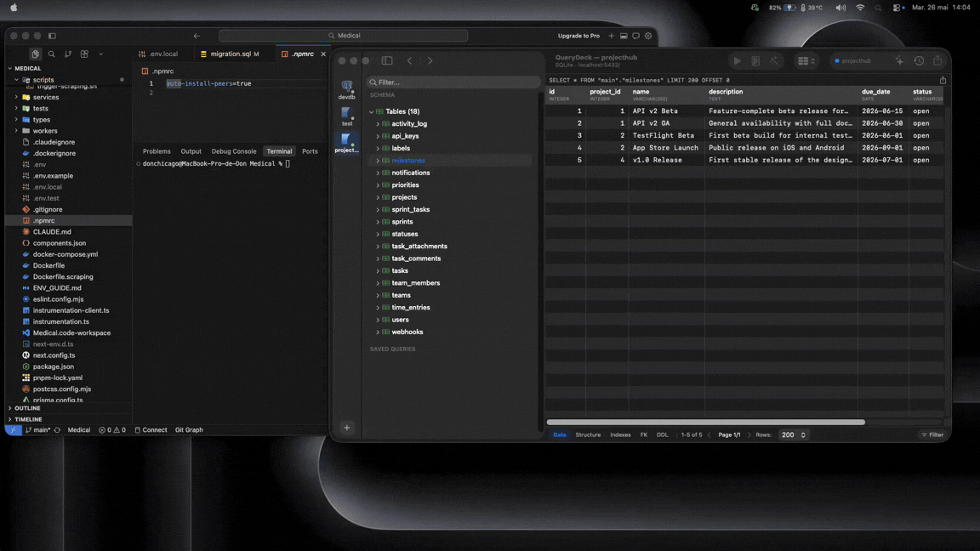Open the Filter toggle at bottom right
The width and height of the screenshot is (980, 551).
[932, 435]
